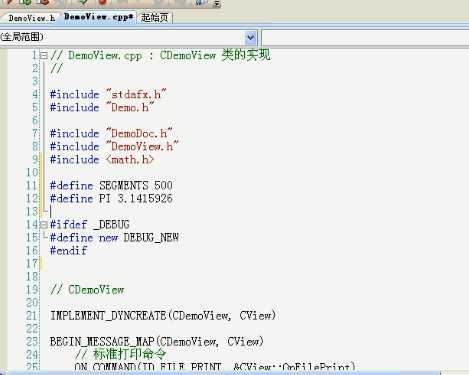
Task: Open the 全局范围 scope dropdown arrow
Action: pyautogui.click(x=250, y=38)
